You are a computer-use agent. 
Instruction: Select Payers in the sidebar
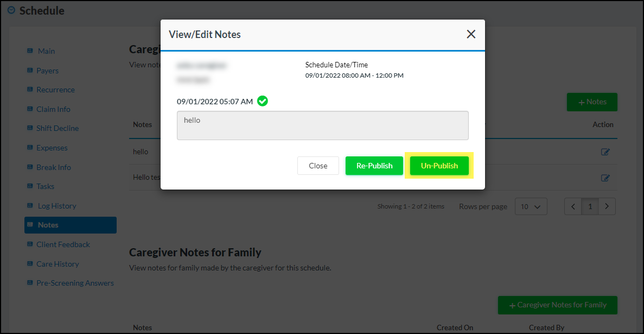[47, 71]
